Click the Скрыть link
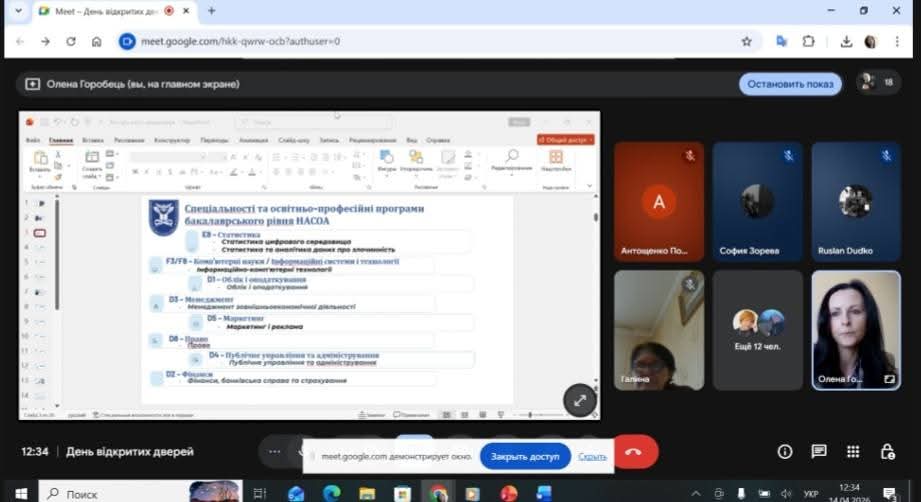This screenshot has width=921, height=502. coord(592,456)
